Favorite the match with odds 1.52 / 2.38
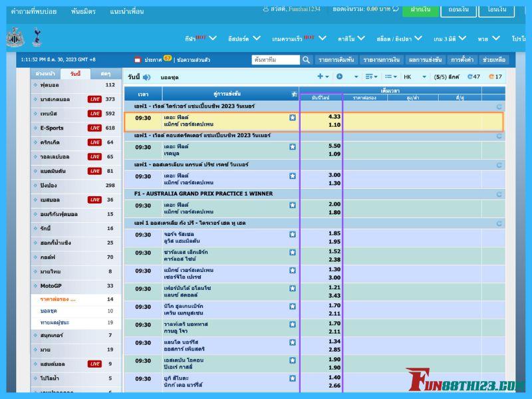 coord(293,252)
